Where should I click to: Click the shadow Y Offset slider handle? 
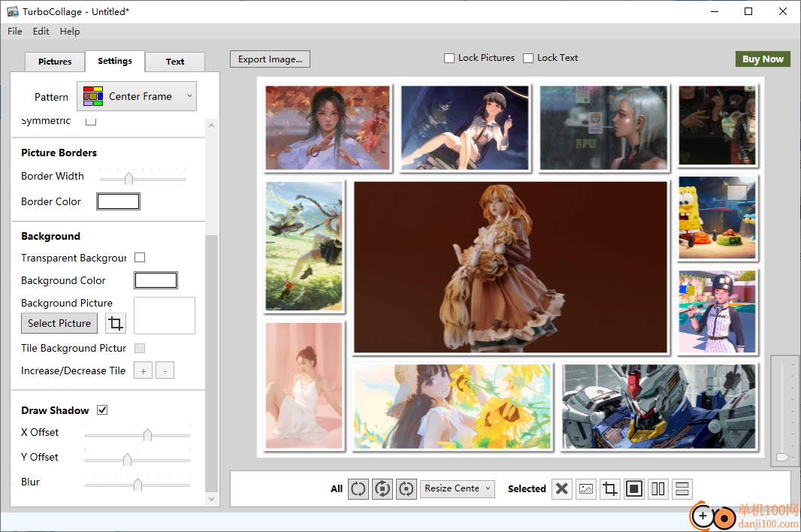127,459
